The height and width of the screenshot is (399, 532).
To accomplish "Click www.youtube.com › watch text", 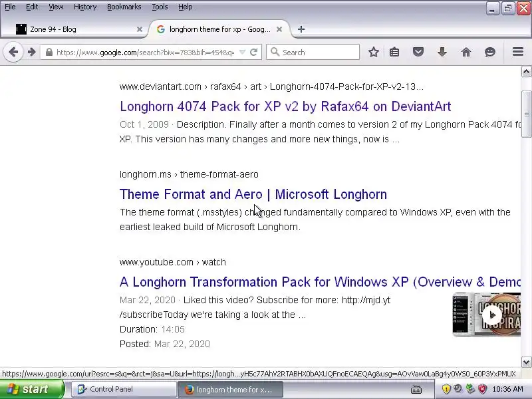I will pos(173,262).
